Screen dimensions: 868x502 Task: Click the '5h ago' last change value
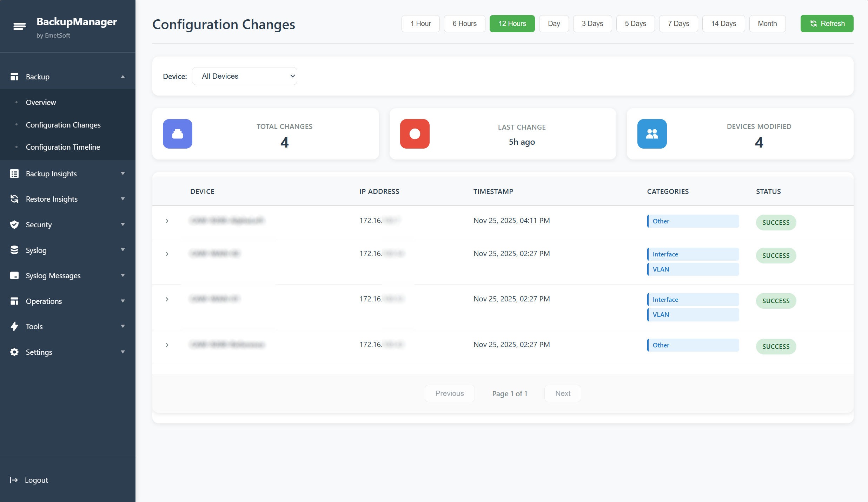click(522, 142)
